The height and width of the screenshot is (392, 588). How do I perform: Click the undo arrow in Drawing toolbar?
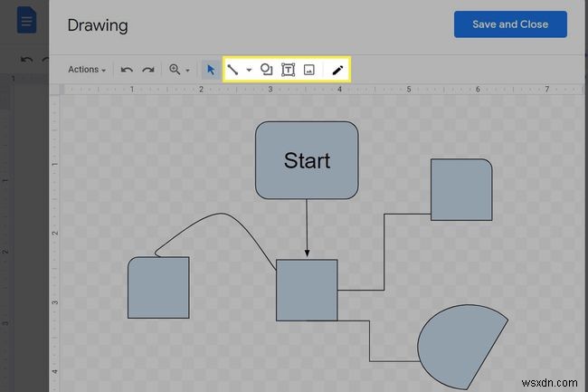click(x=127, y=70)
